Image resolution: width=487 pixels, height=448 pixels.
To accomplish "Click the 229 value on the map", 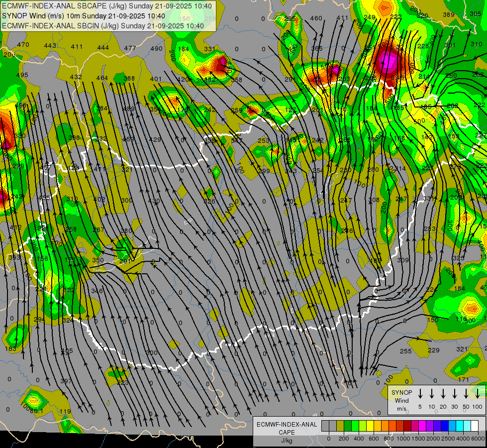I will pyautogui.click(x=434, y=350).
